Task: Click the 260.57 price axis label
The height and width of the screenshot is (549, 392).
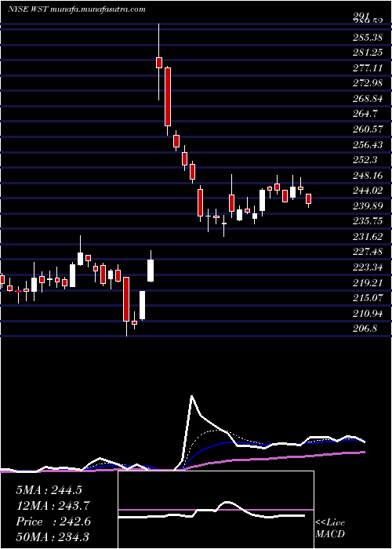Action: [368, 129]
